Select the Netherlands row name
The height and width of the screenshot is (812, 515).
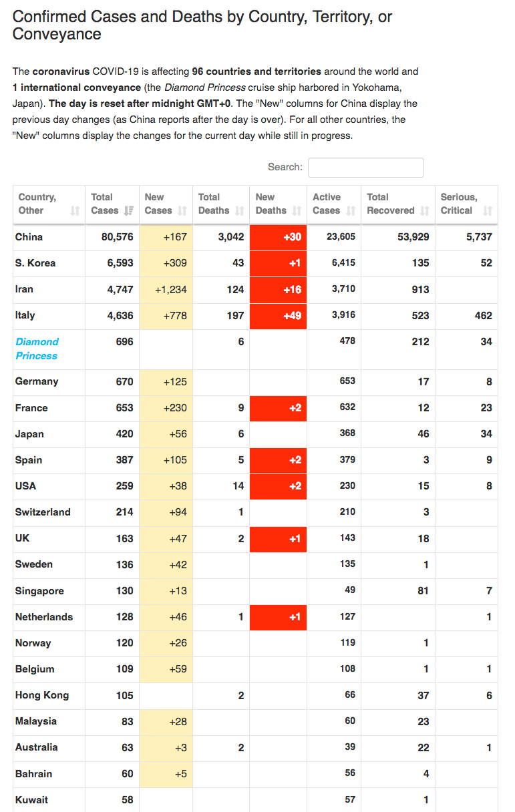pyautogui.click(x=44, y=617)
